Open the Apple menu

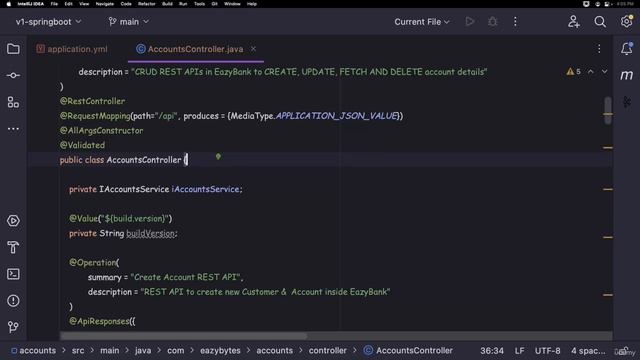pos(9,4)
